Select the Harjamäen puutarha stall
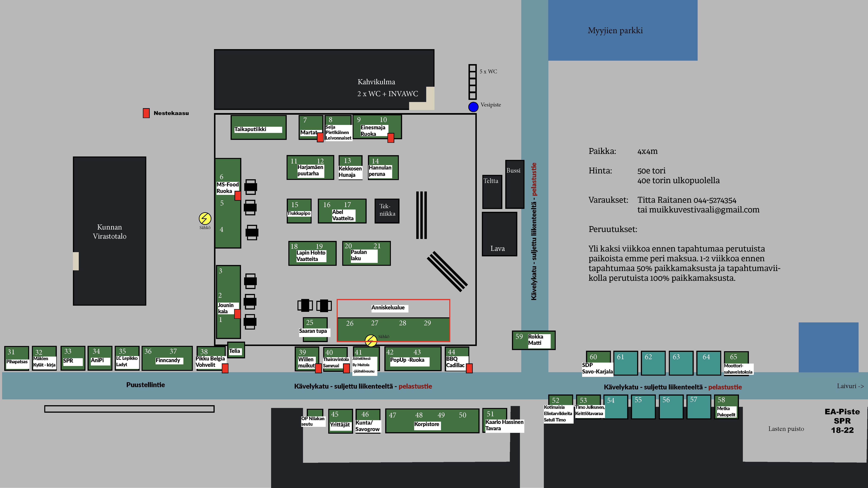Screen dimensions: 868x488 310,167
